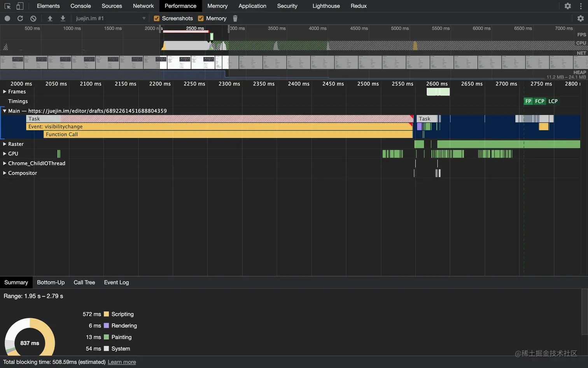Open the Call Tree tab

[x=84, y=282]
